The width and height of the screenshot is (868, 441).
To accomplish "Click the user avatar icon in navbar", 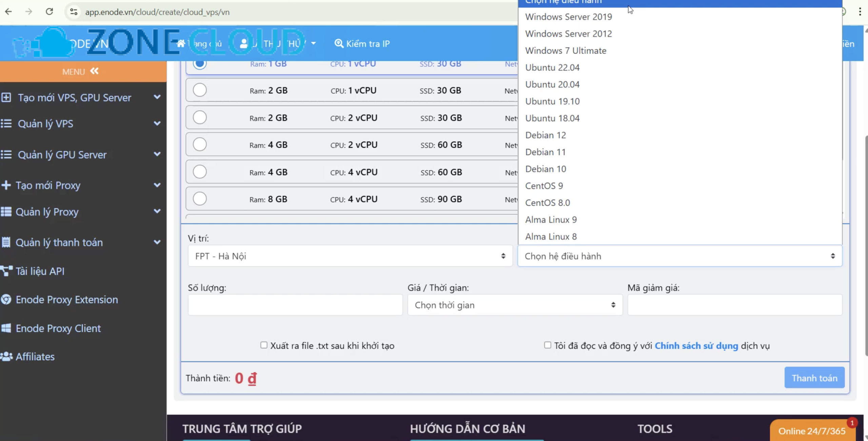I will (x=243, y=43).
